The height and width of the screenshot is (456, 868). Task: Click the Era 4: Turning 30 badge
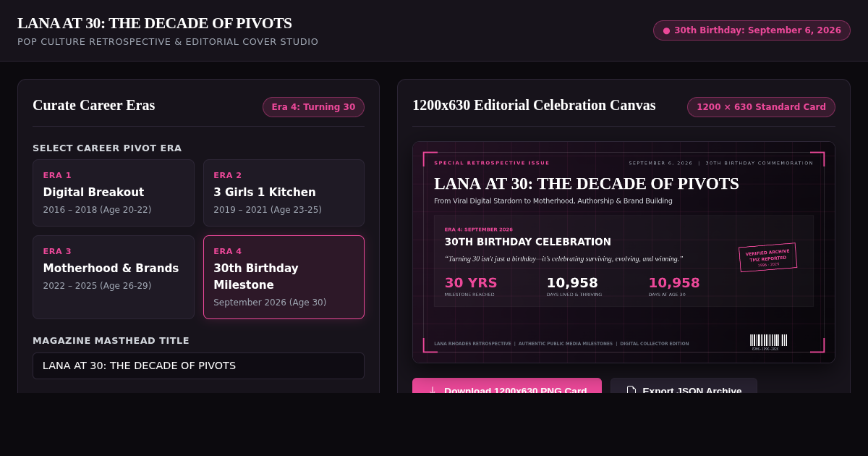(313, 107)
